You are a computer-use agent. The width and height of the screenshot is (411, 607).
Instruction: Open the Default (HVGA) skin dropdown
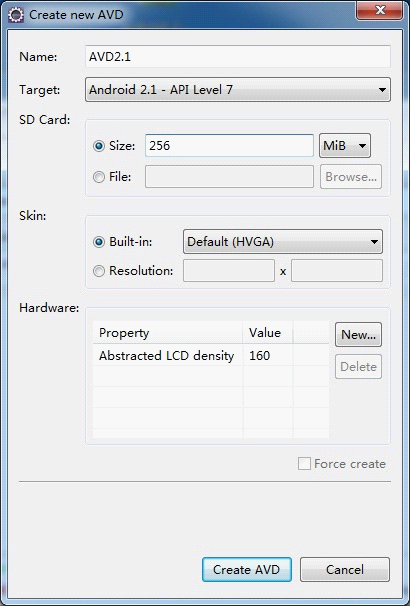pyautogui.click(x=283, y=242)
